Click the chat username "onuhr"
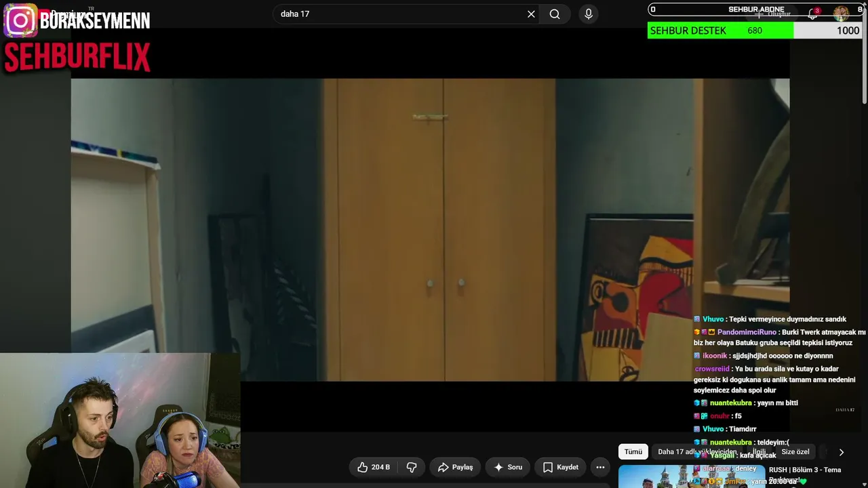The image size is (868, 488). (x=719, y=416)
